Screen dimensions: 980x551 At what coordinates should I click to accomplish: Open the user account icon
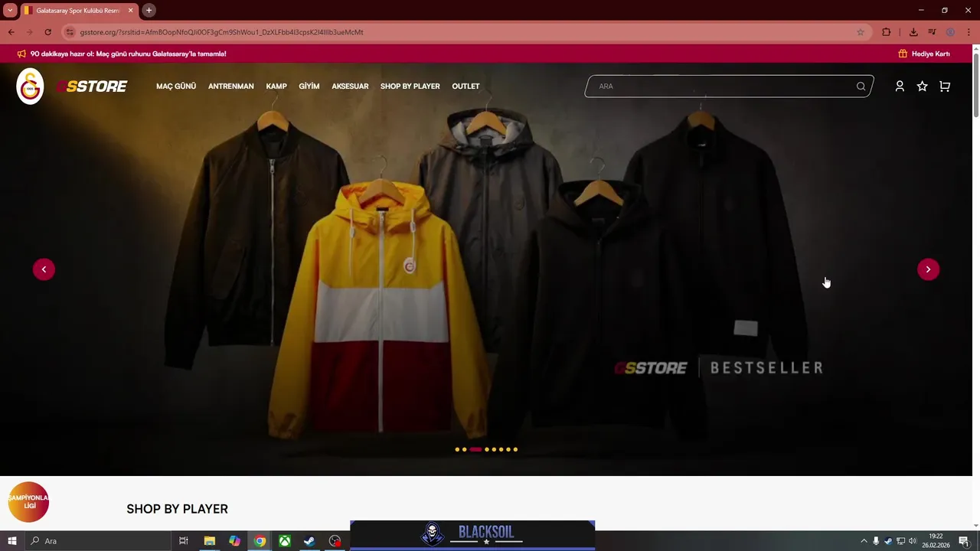pos(900,86)
